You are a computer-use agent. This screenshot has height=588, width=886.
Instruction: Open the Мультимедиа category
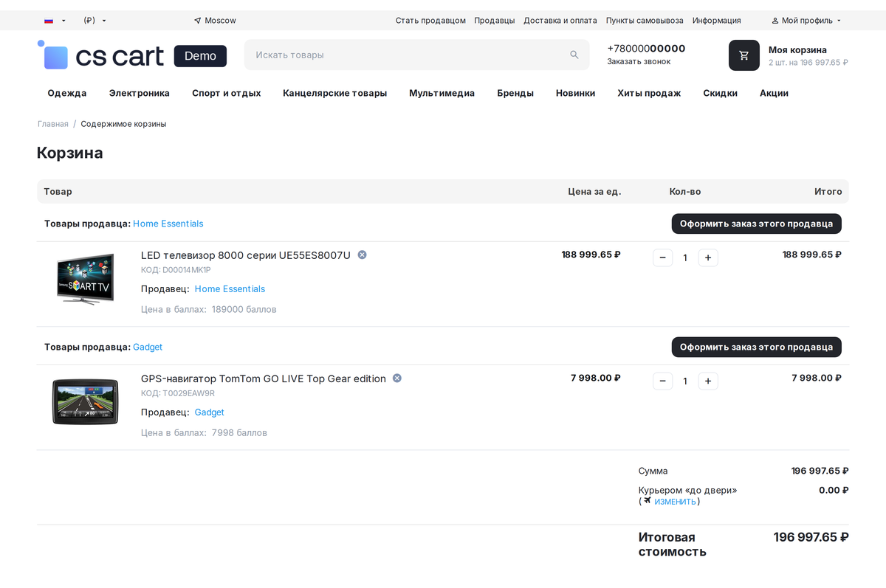coord(442,93)
